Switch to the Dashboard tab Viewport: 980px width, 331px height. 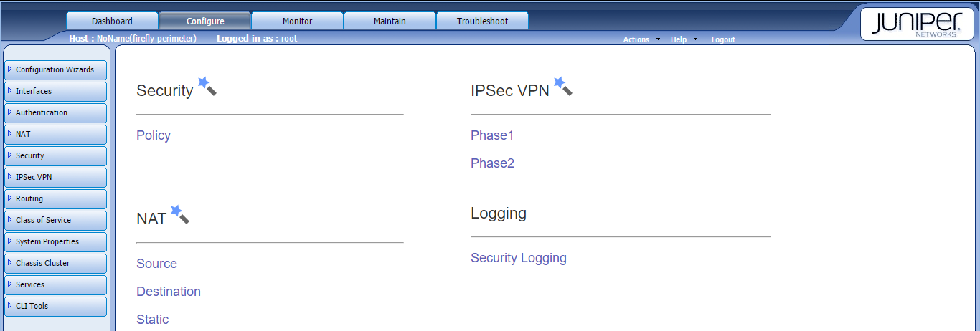pos(112,21)
